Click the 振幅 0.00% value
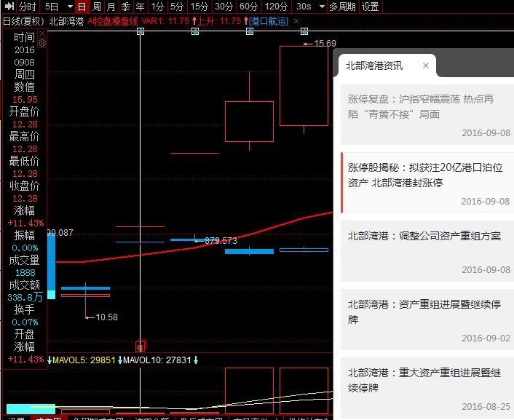The height and width of the screenshot is (420, 514). point(25,248)
